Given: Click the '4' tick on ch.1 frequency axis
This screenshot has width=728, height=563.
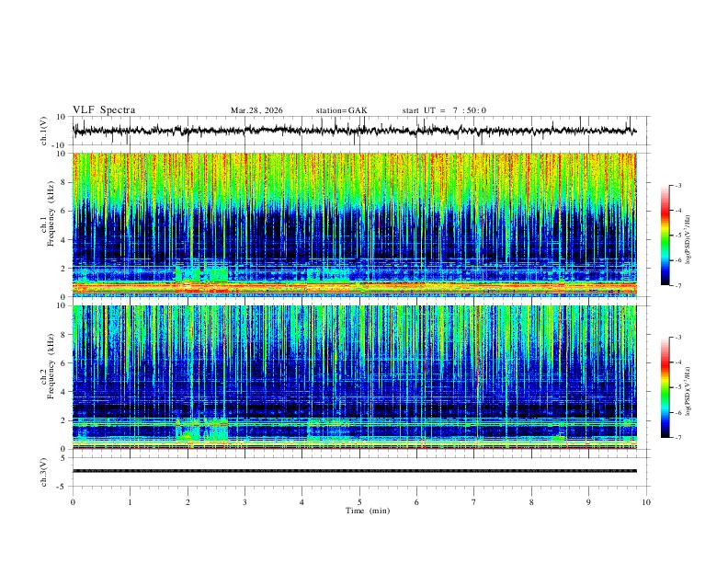Looking at the screenshot, I should pyautogui.click(x=63, y=240).
